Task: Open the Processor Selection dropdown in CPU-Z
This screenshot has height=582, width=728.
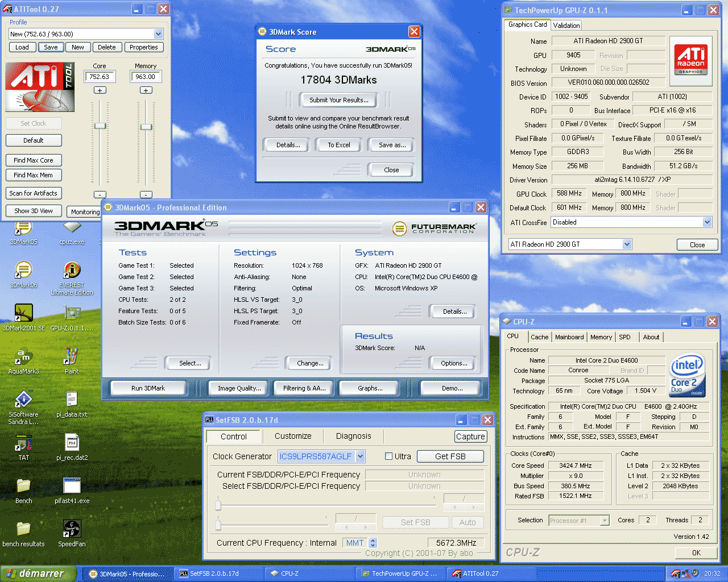Action: (605, 521)
